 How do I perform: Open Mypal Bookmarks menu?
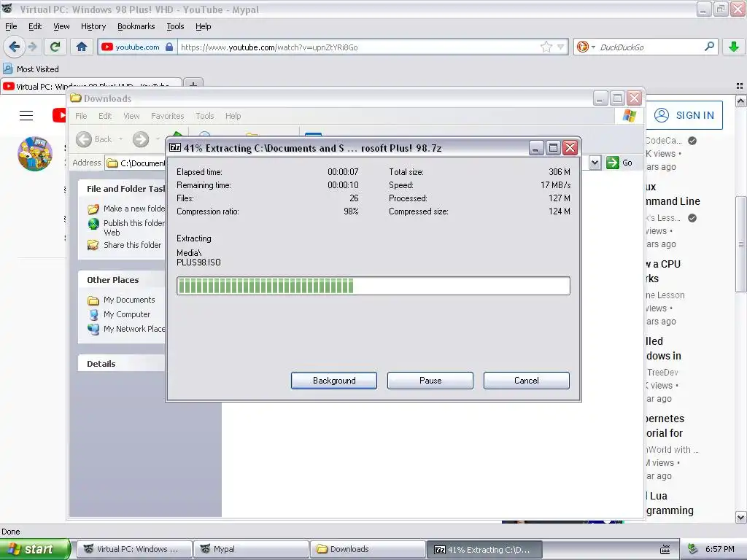click(136, 26)
